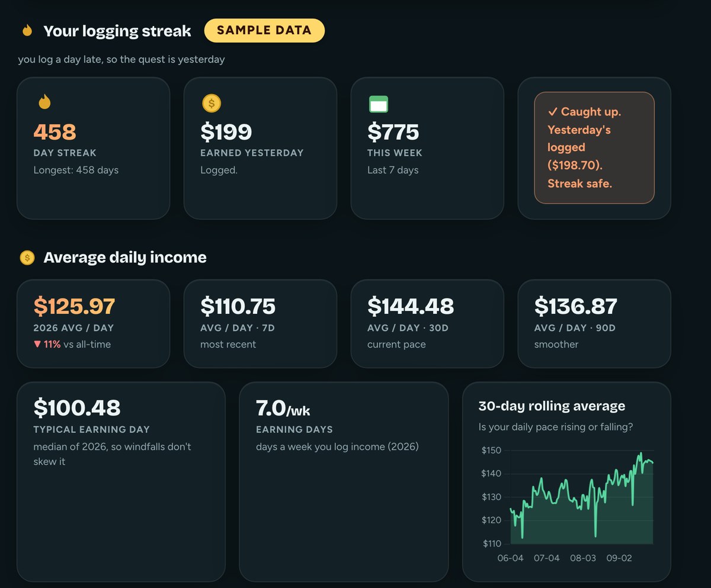Click the $110 y-axis label

coord(492,544)
